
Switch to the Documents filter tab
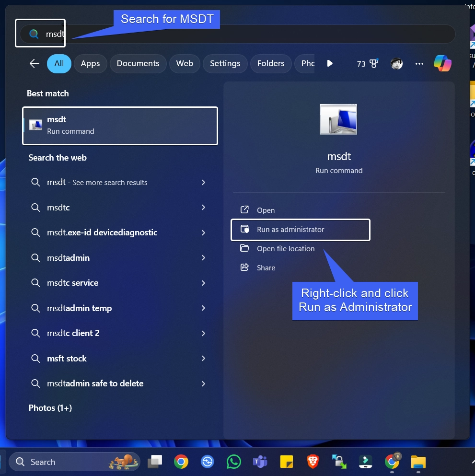(x=138, y=63)
